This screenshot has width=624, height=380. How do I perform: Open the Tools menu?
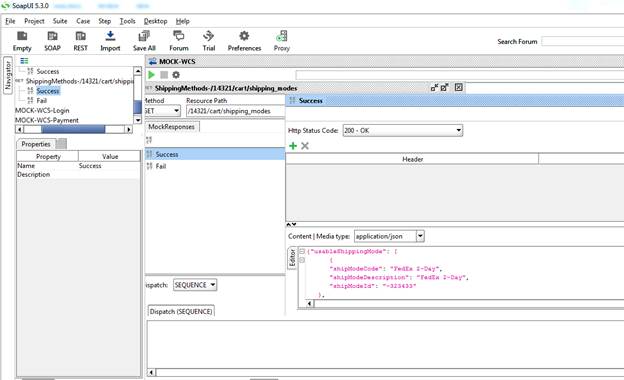click(128, 21)
